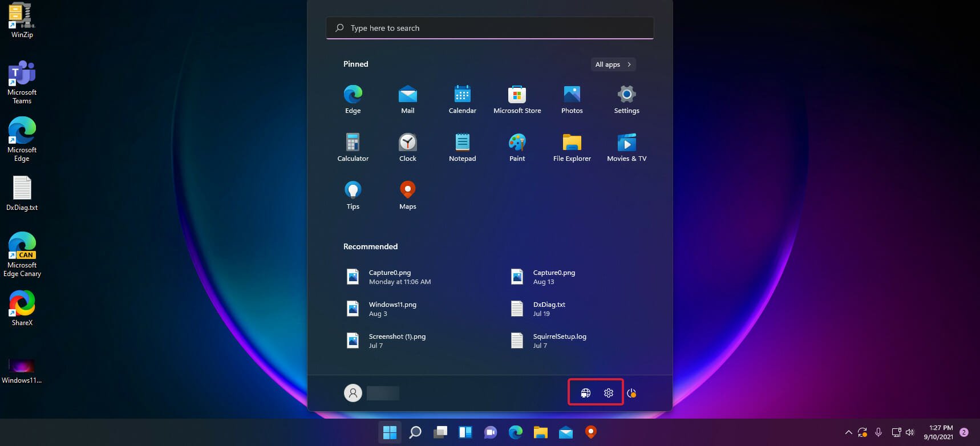
Task: Select WinZip desktop shortcut
Action: 22,21
